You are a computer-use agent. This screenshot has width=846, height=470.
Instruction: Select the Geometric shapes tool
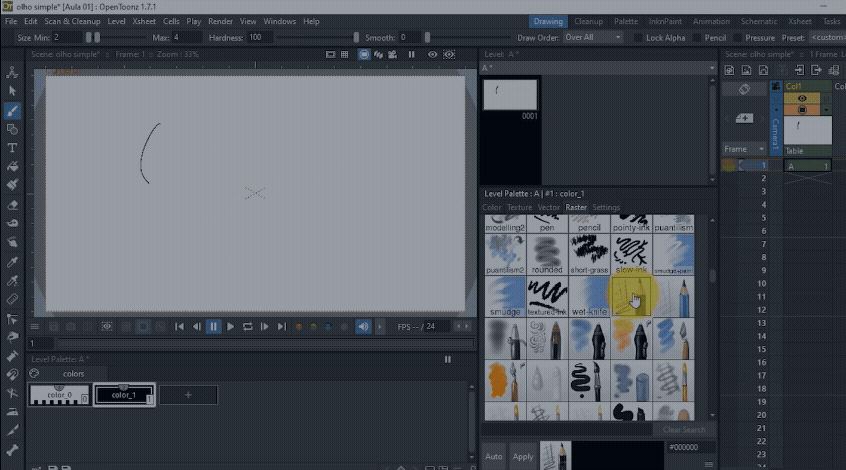coord(12,129)
